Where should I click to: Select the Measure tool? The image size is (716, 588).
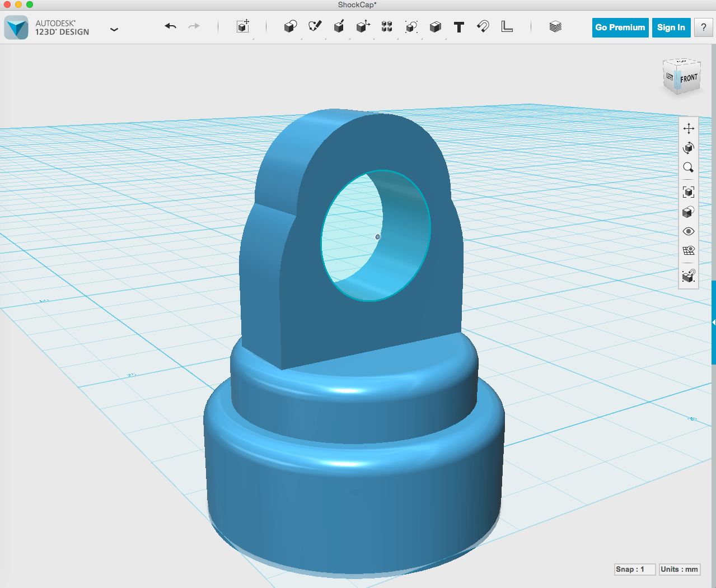[507, 26]
